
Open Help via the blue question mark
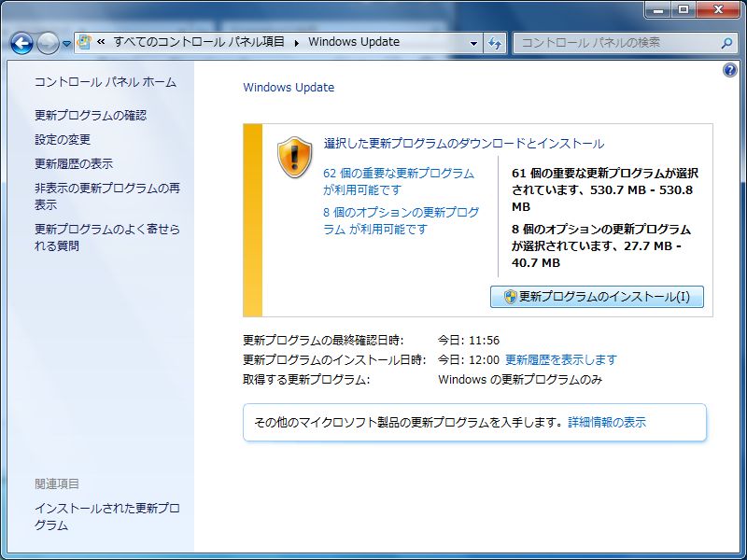730,71
